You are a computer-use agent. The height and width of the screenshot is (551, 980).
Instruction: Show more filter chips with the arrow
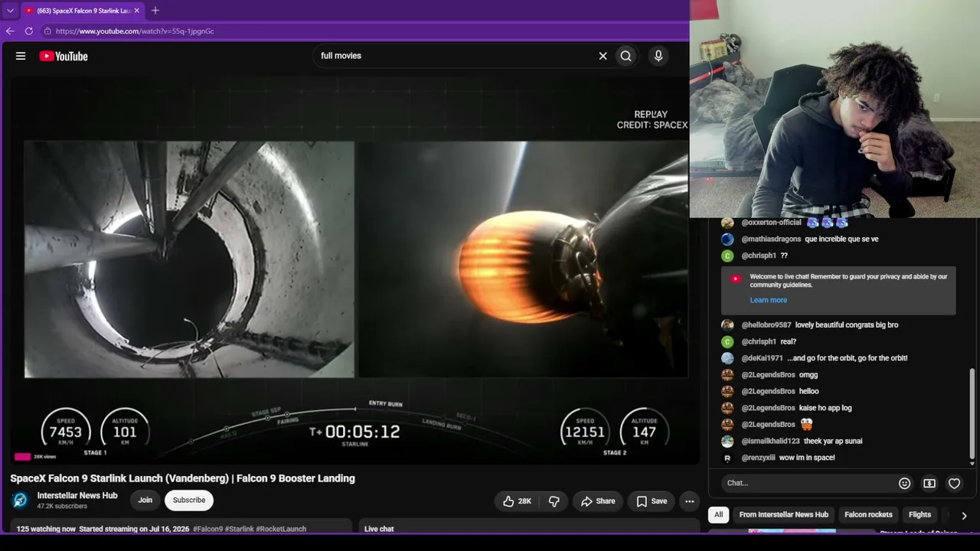click(964, 516)
